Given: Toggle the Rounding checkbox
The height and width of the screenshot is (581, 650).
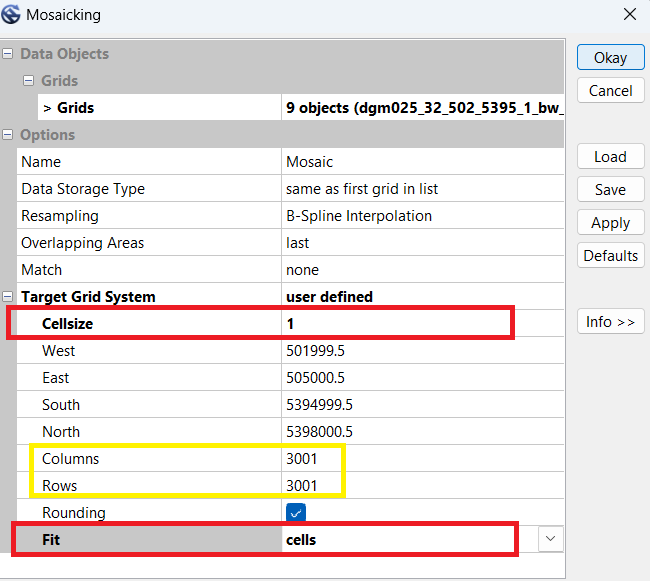Looking at the screenshot, I should [296, 513].
